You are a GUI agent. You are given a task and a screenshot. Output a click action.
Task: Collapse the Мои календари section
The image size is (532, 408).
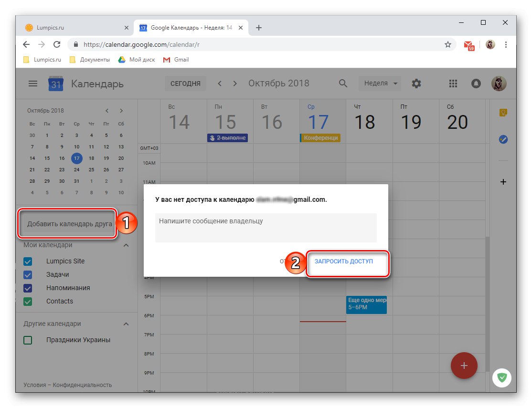point(126,245)
